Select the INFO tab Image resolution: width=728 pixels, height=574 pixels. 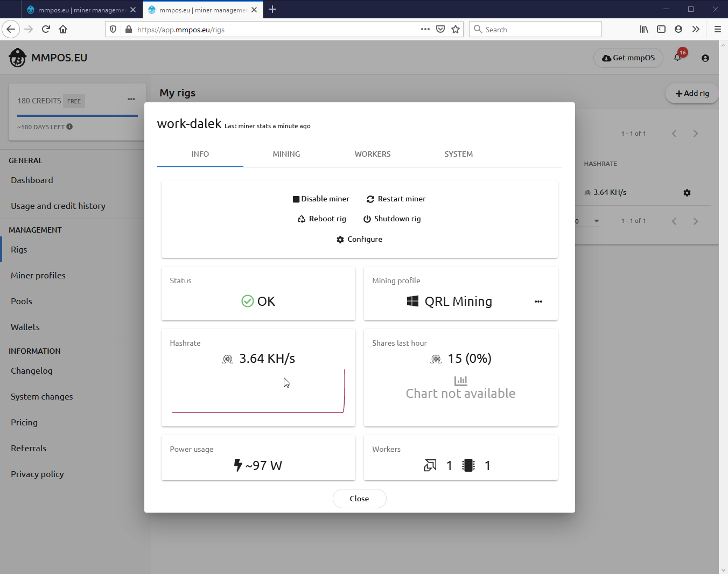click(x=200, y=154)
